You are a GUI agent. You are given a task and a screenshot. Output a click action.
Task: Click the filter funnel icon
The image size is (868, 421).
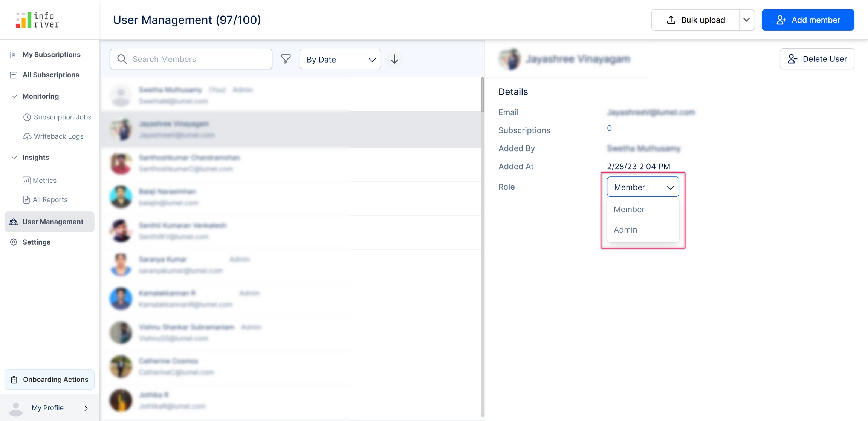click(286, 59)
